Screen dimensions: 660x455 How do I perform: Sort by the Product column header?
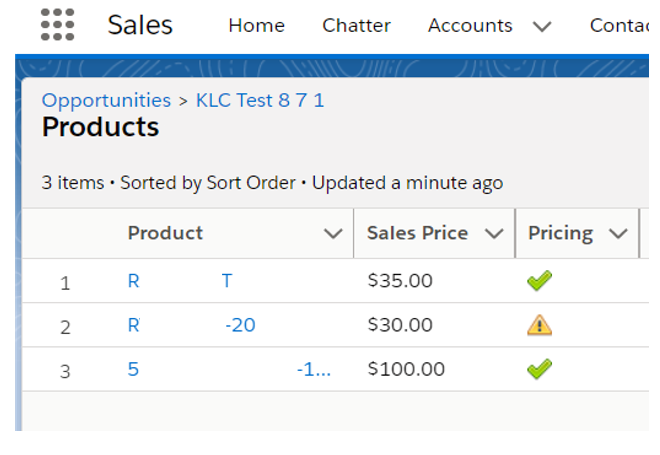click(165, 233)
